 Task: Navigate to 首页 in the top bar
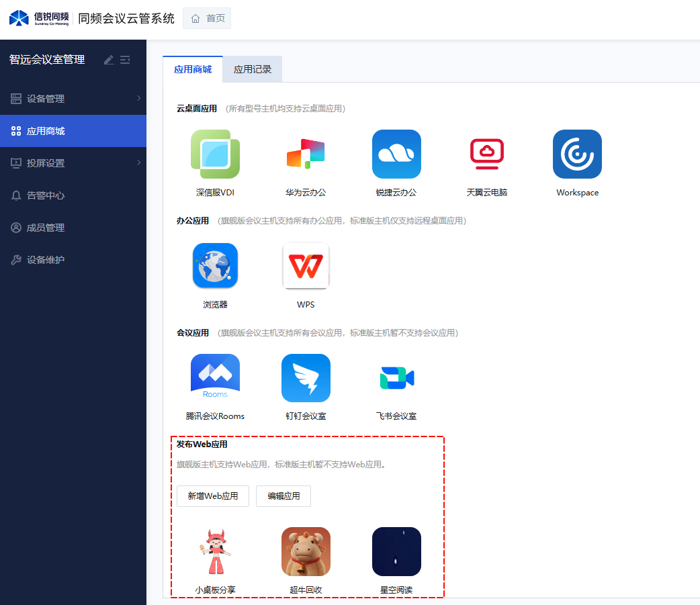[x=207, y=18]
